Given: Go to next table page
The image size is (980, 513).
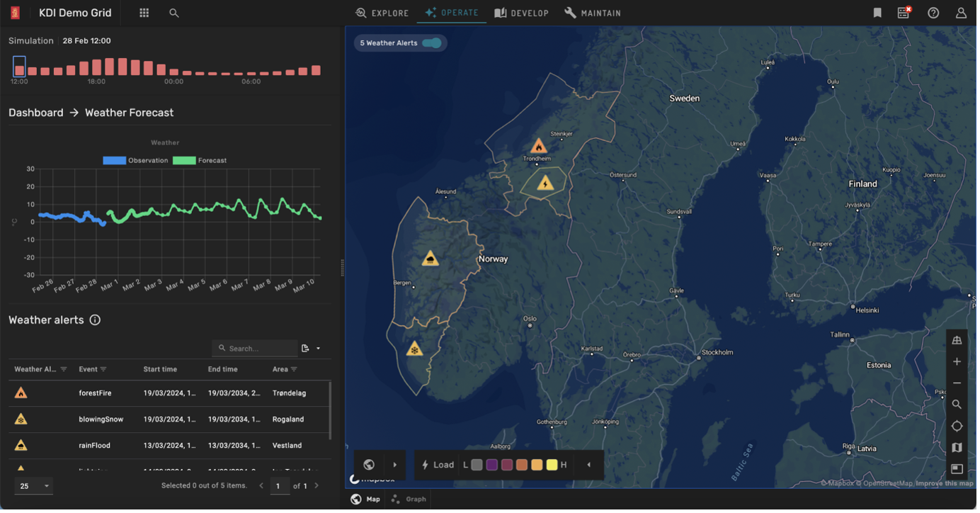Looking at the screenshot, I should tap(317, 487).
